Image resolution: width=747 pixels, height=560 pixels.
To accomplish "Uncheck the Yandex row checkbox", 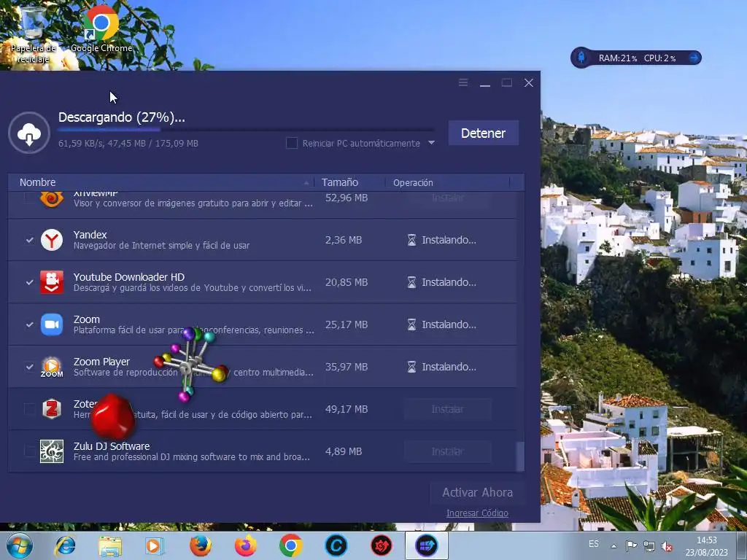I will click(x=29, y=240).
